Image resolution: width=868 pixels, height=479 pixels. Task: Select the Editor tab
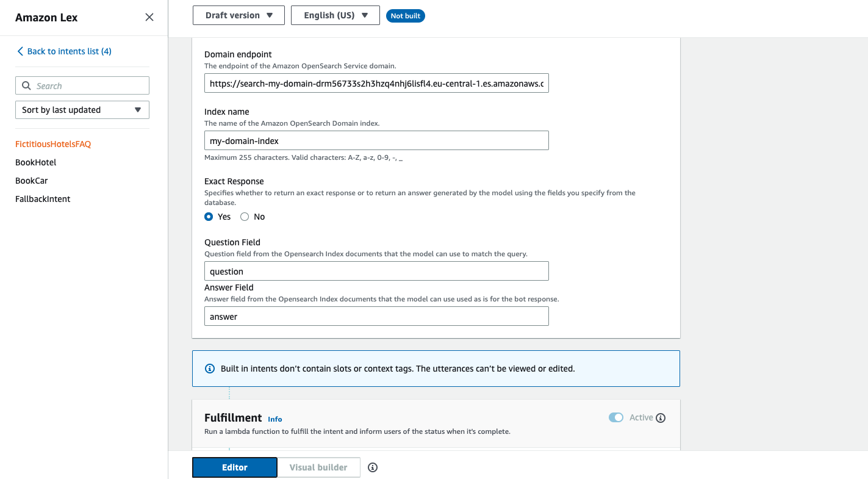(x=234, y=467)
